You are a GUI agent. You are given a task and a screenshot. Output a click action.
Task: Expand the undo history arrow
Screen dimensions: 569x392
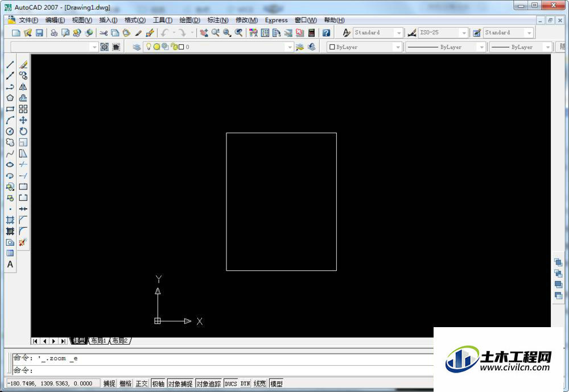(x=174, y=33)
